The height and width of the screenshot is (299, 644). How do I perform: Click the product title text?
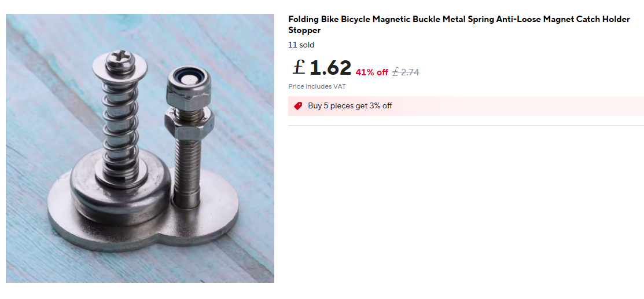tap(459, 25)
